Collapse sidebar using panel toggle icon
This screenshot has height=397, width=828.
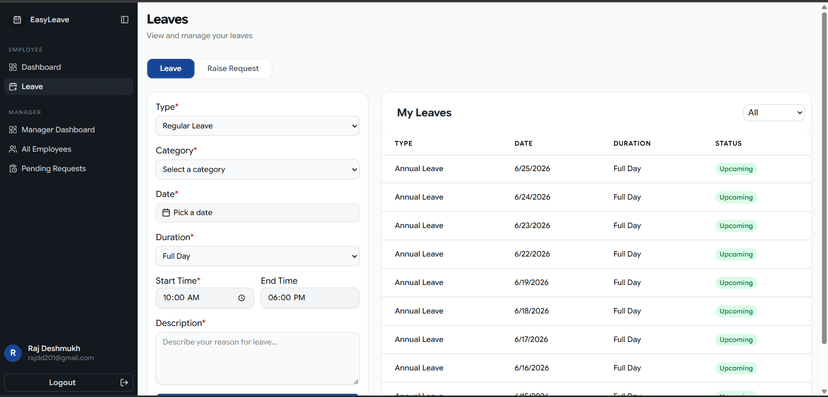tap(125, 20)
